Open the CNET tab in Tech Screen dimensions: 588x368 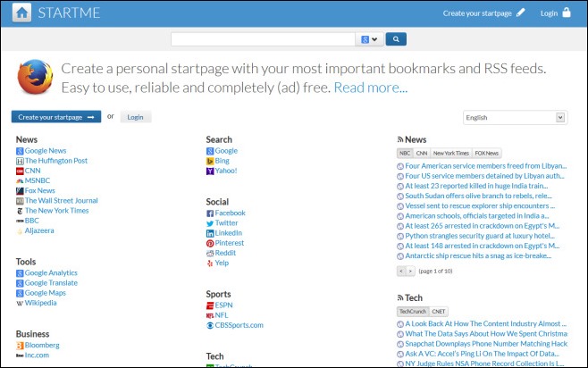(x=439, y=311)
